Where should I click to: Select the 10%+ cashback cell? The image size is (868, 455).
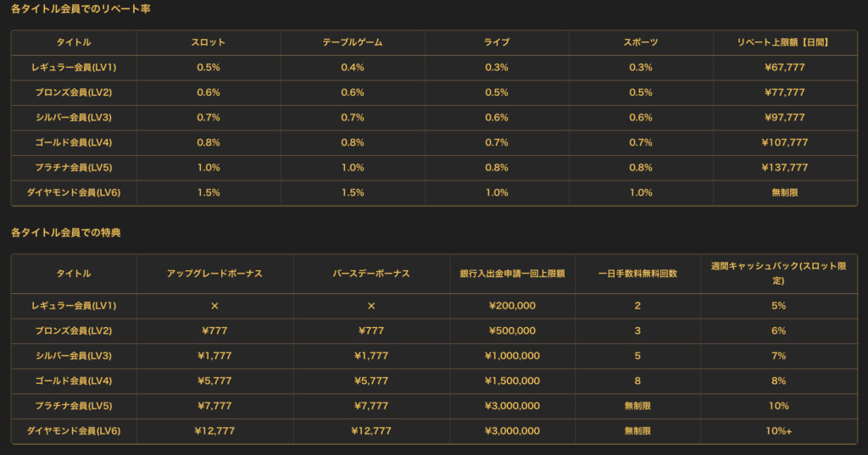[x=778, y=430]
